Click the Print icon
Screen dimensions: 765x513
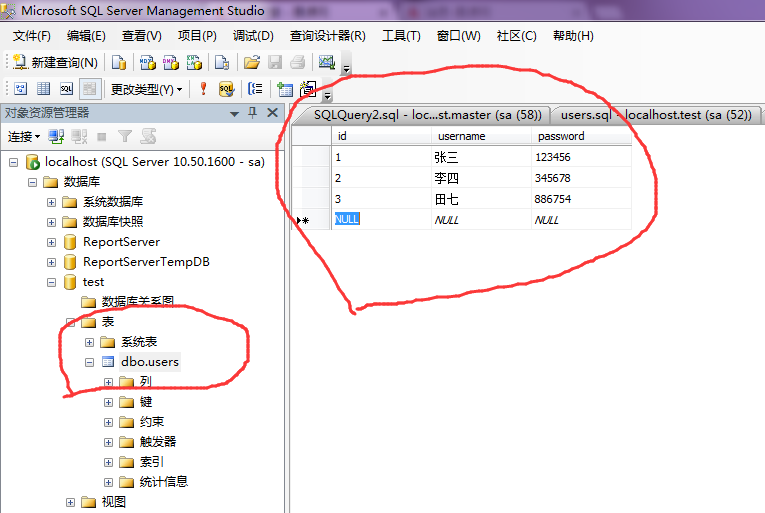298,62
